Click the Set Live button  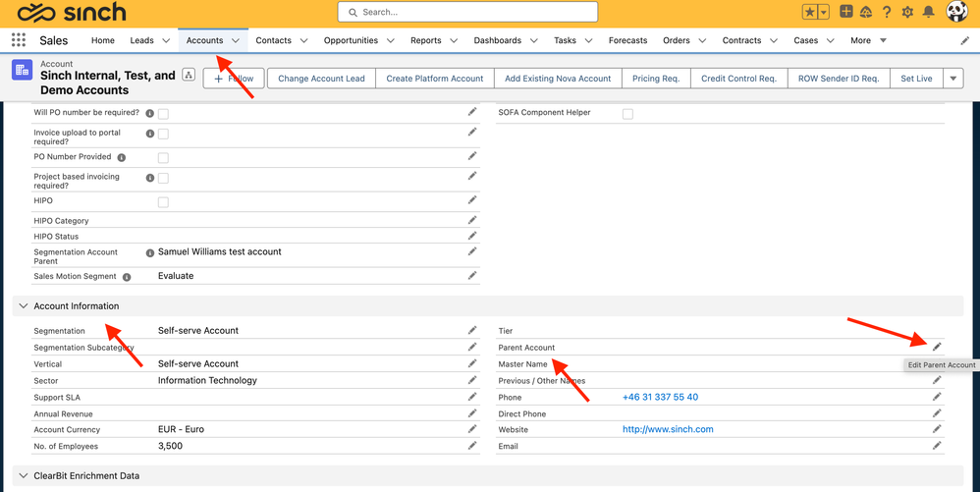[916, 79]
